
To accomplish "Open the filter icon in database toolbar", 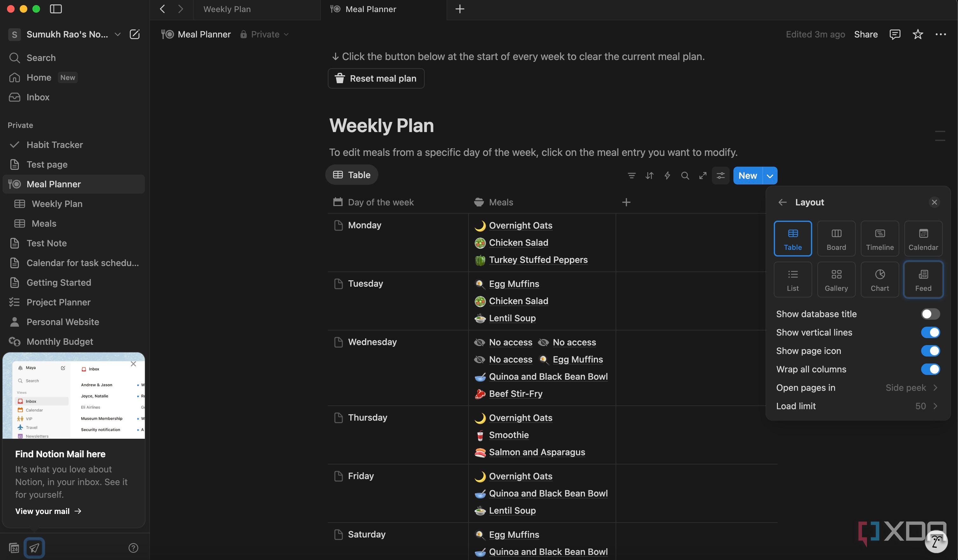I will pyautogui.click(x=631, y=176).
